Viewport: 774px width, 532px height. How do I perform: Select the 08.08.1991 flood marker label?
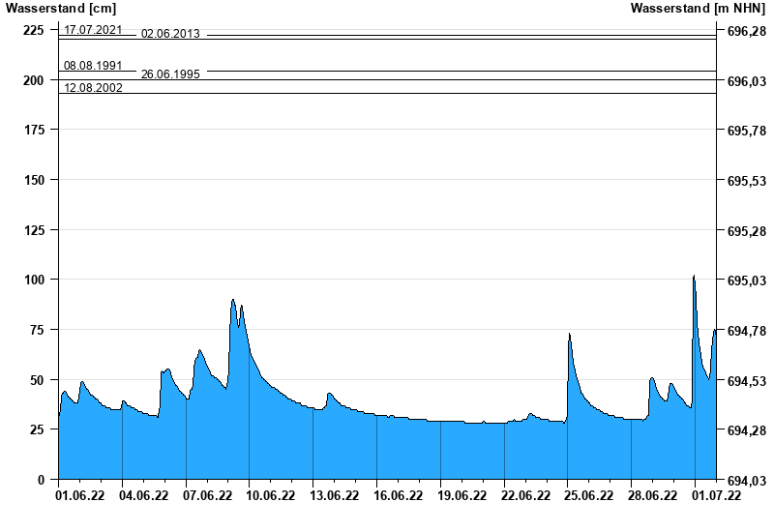[x=93, y=66]
